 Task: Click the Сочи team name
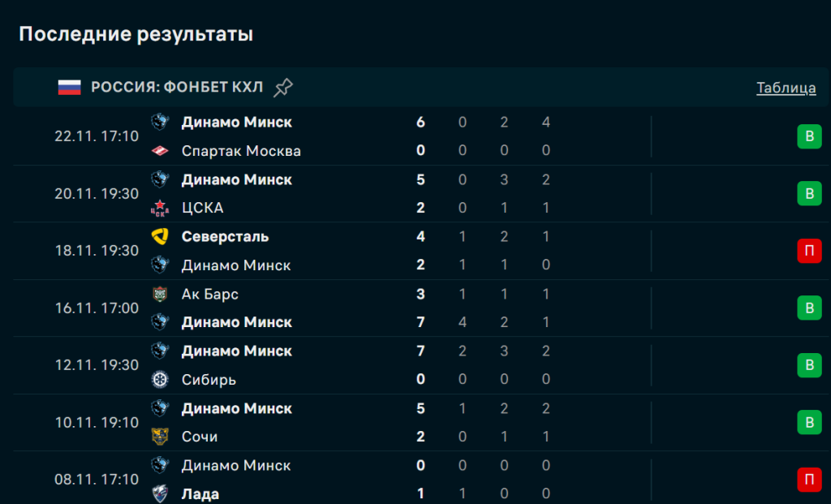(x=200, y=437)
